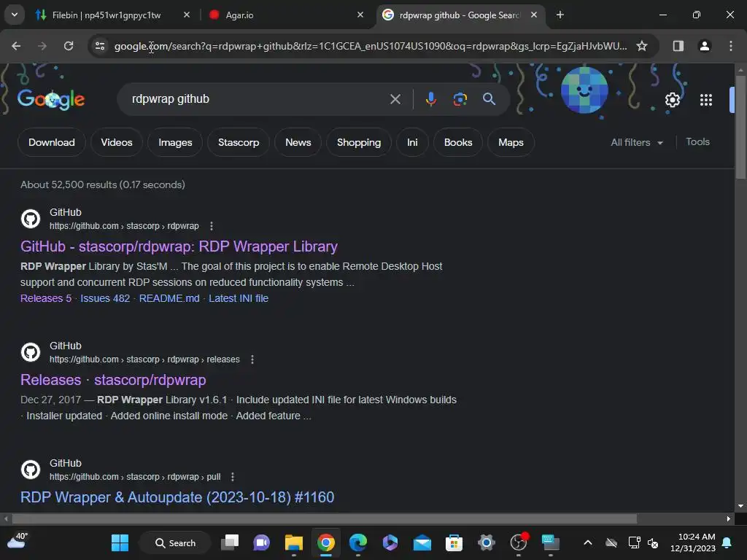The height and width of the screenshot is (560, 747).
Task: Close the Filebin tab
Action: pos(187,15)
